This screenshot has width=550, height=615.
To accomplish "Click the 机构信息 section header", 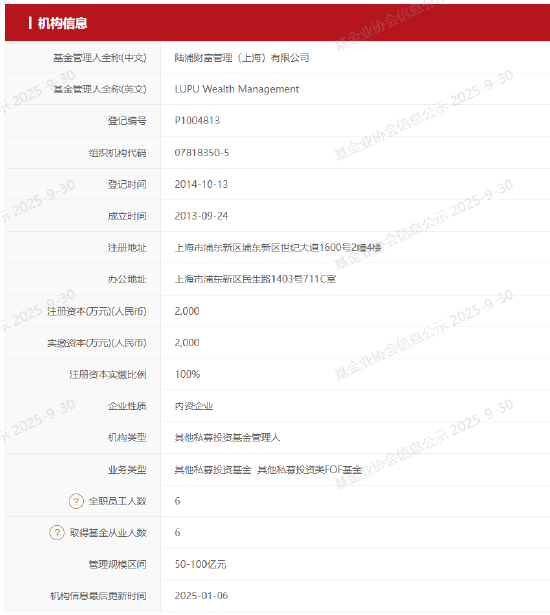I will pyautogui.click(x=62, y=23).
